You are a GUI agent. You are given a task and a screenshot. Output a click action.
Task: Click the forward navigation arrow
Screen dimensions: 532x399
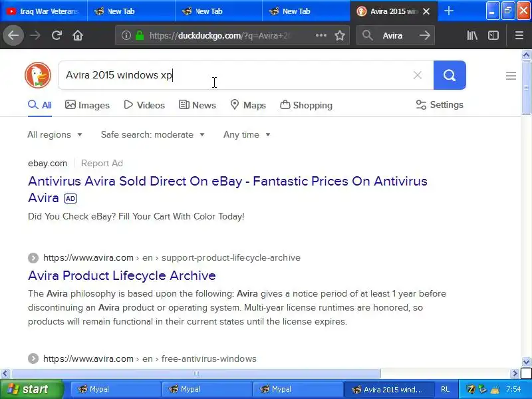pos(35,35)
